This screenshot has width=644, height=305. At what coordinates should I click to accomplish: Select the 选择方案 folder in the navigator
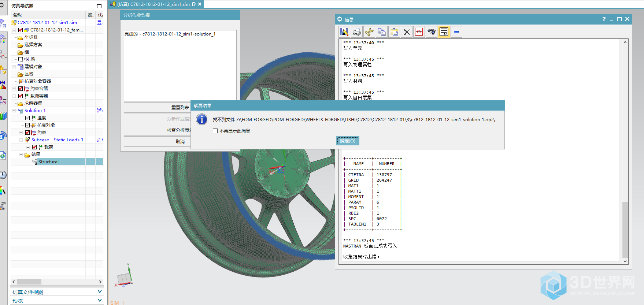click(x=33, y=45)
